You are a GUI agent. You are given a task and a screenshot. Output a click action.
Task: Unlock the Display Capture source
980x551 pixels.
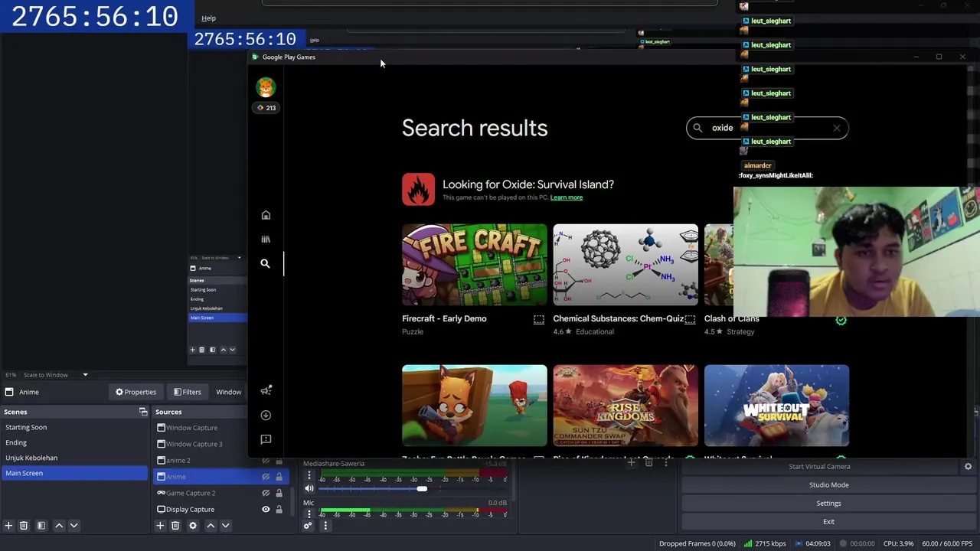coord(279,509)
